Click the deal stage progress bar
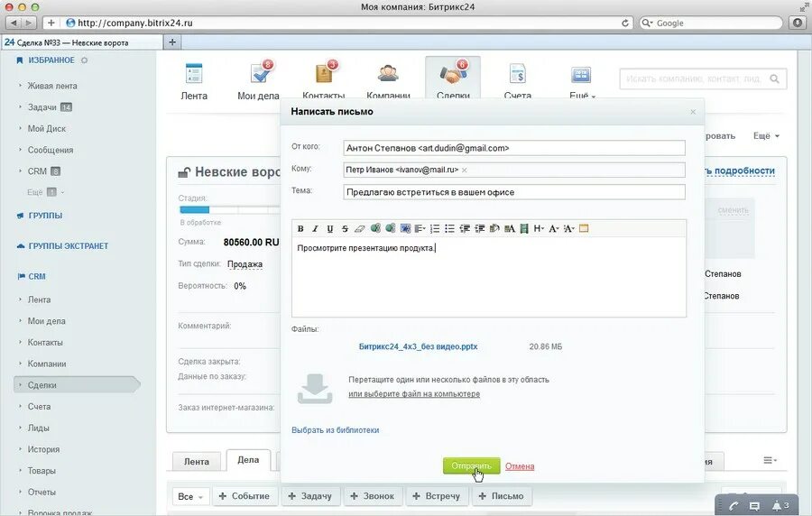Screen dimensions: 812x516 pos(229,209)
